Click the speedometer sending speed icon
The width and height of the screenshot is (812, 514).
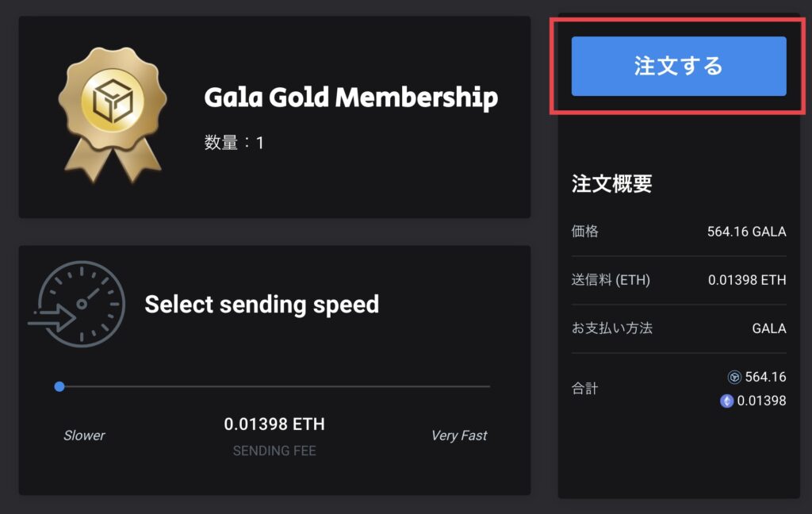point(77,304)
